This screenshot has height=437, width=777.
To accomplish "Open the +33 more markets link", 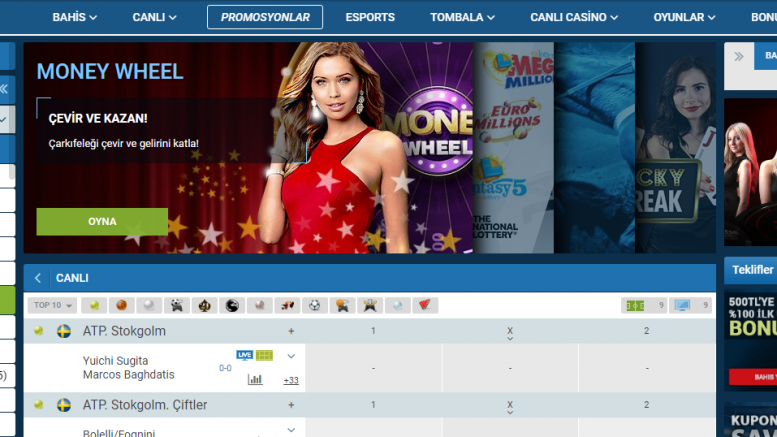I will tap(291, 380).
